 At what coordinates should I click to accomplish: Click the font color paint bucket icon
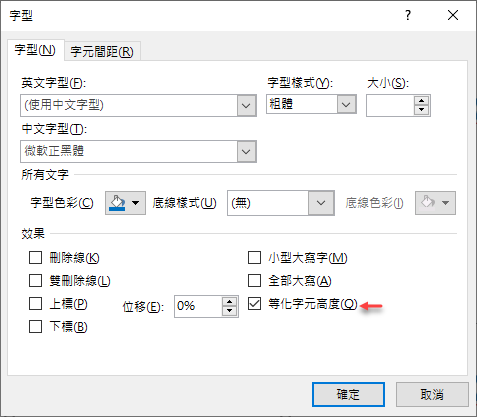pos(117,203)
